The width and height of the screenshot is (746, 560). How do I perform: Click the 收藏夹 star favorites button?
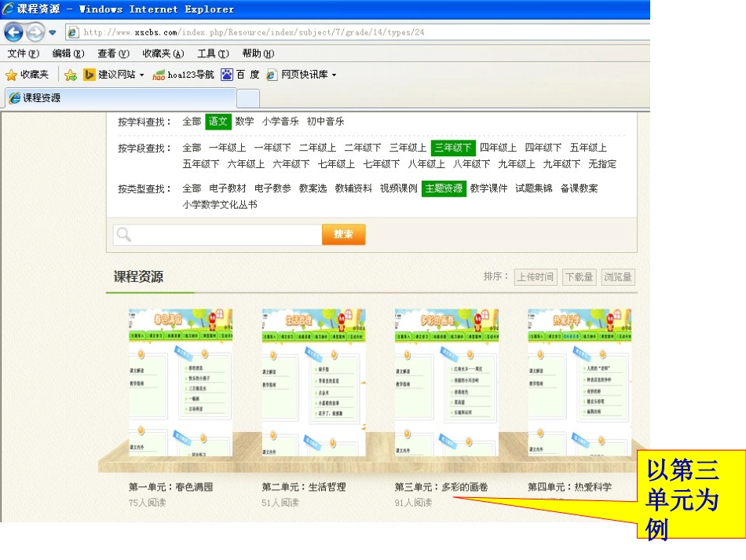[x=27, y=75]
